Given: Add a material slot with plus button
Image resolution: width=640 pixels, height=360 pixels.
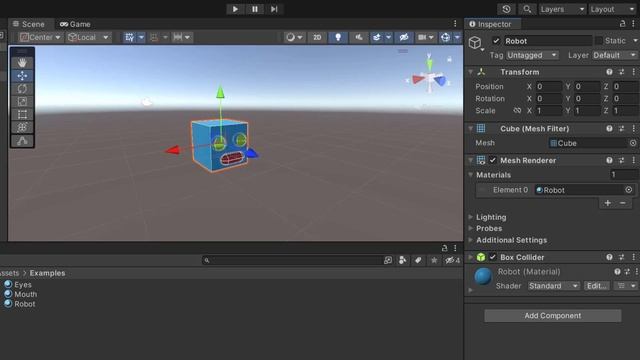Looking at the screenshot, I should pos(608,203).
